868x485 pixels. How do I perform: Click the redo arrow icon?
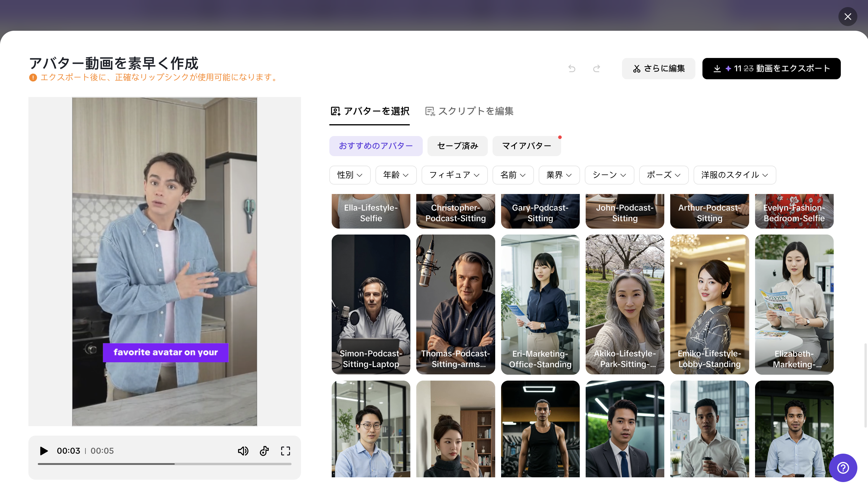pos(596,68)
